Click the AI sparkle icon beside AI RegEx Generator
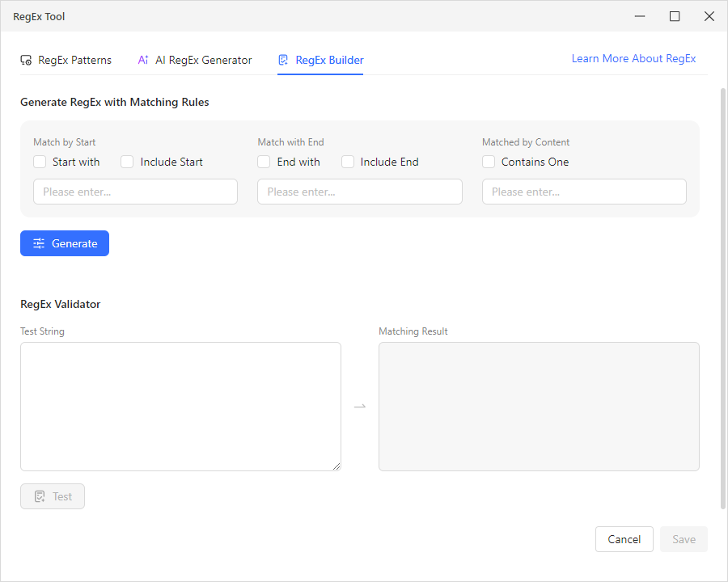 tap(143, 59)
